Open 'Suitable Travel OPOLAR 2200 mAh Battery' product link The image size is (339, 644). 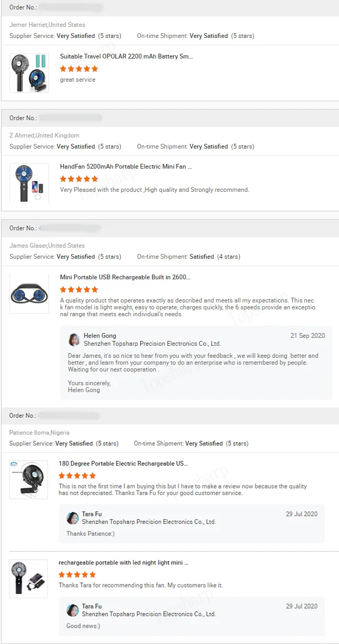(x=127, y=56)
